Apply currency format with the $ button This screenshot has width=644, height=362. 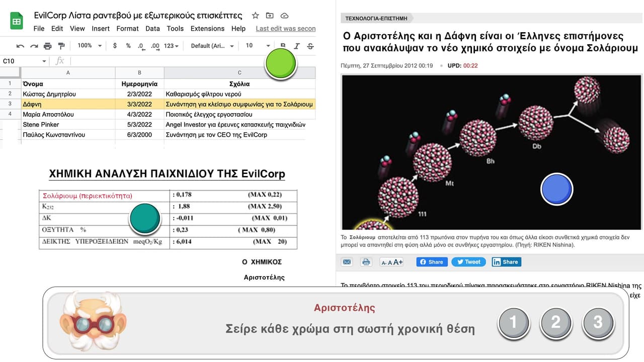pyautogui.click(x=115, y=46)
